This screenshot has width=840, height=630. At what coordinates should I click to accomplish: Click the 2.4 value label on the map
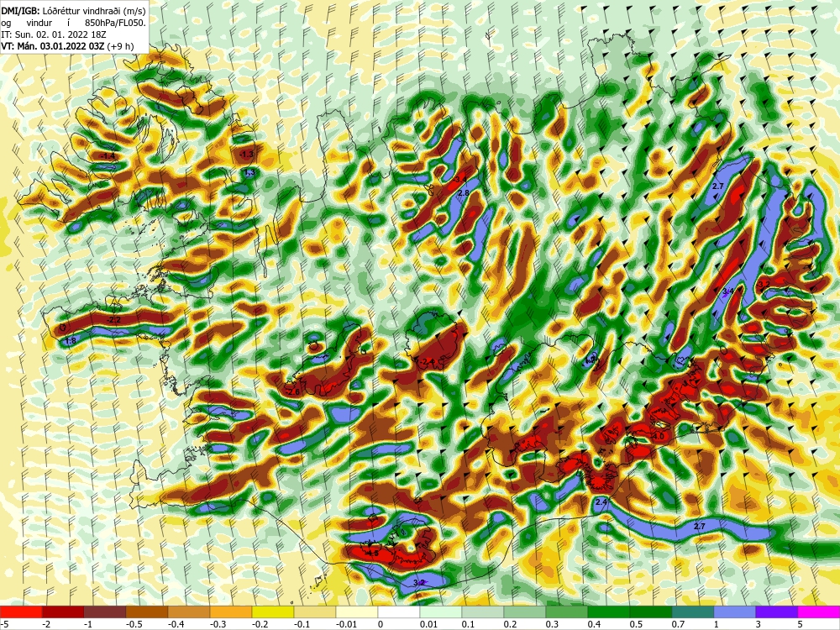click(601, 502)
